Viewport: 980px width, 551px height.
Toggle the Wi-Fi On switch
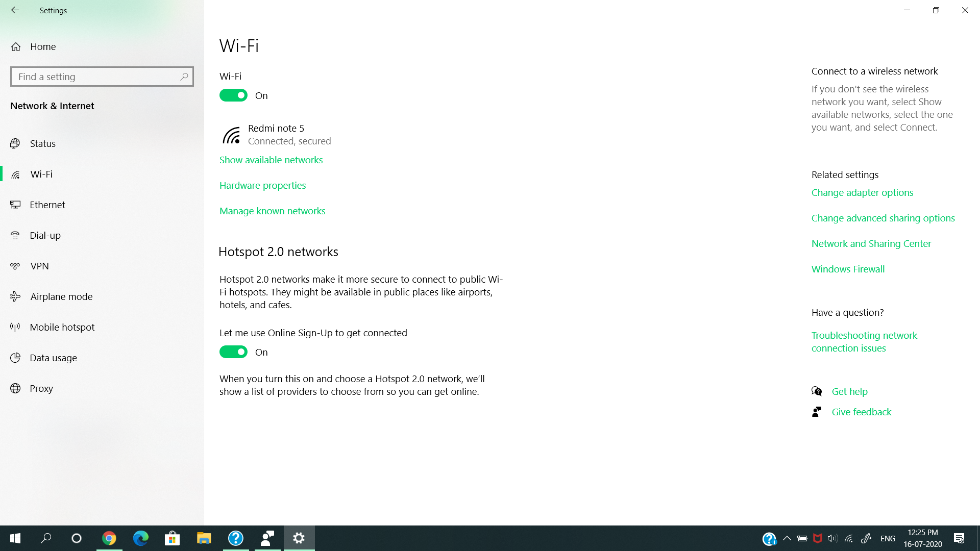click(234, 95)
